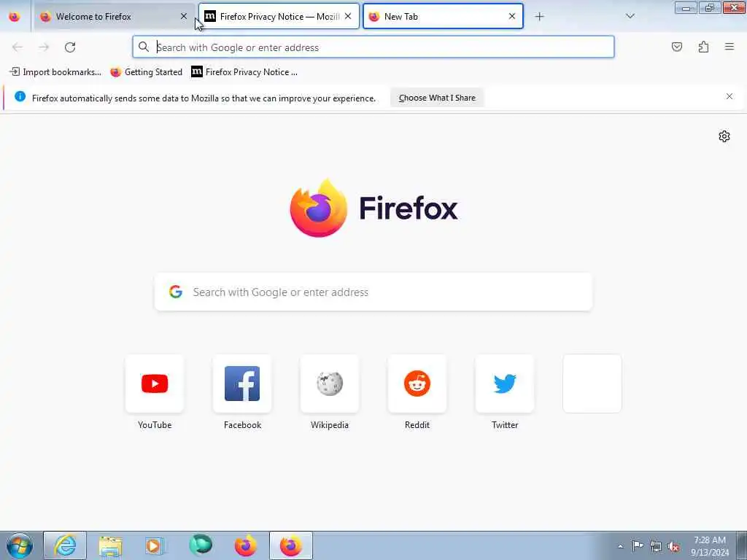The image size is (747, 560).
Task: Open the Extensions puzzle icon
Action: point(703,47)
